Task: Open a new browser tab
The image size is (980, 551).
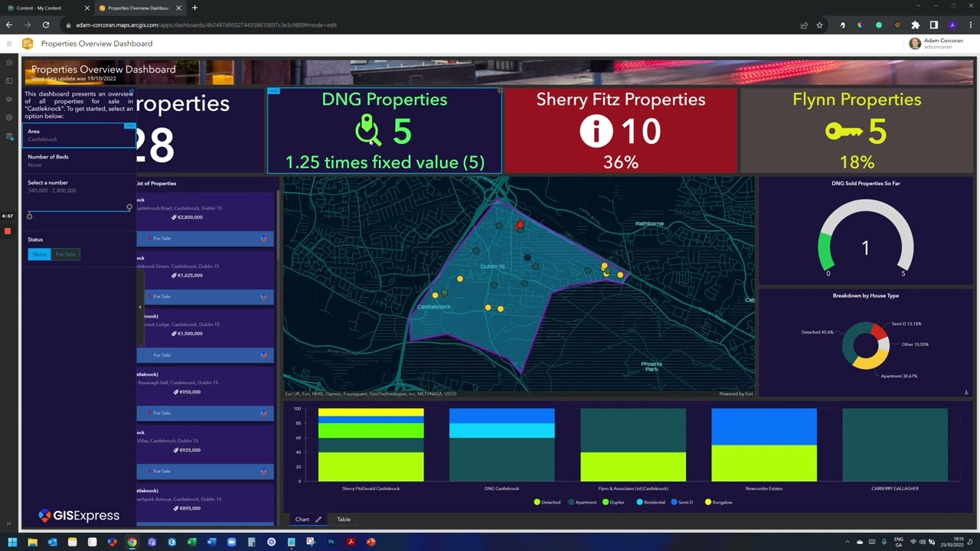Action: click(194, 8)
